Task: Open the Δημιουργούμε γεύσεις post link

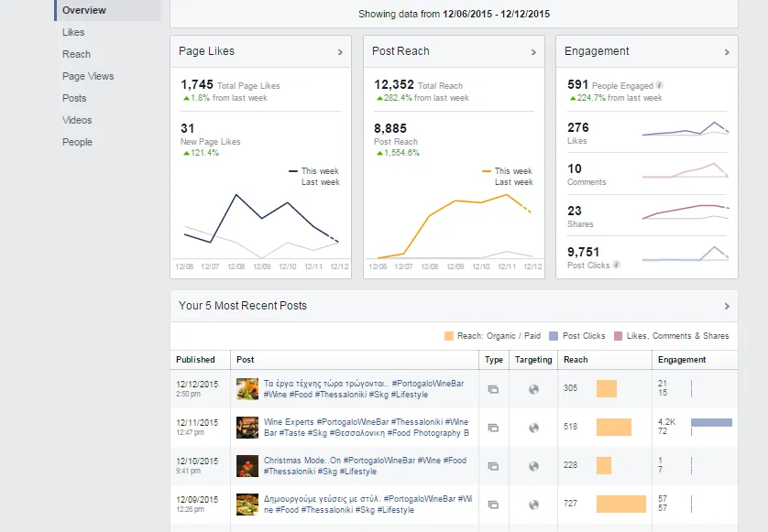Action: click(x=368, y=505)
